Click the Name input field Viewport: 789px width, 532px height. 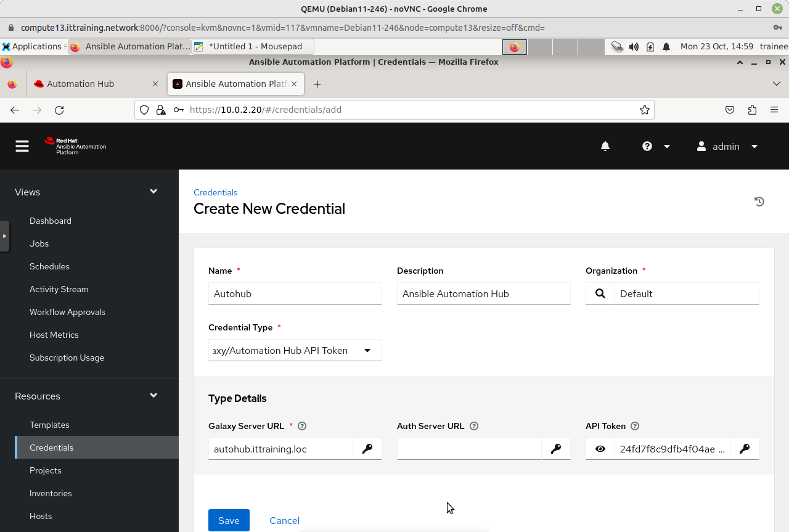click(x=295, y=293)
